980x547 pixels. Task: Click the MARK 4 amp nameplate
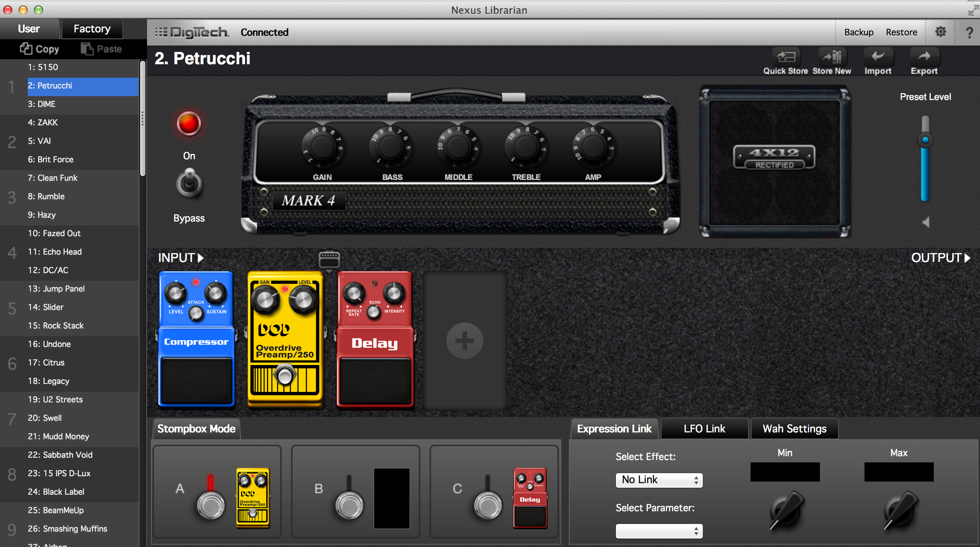click(309, 200)
